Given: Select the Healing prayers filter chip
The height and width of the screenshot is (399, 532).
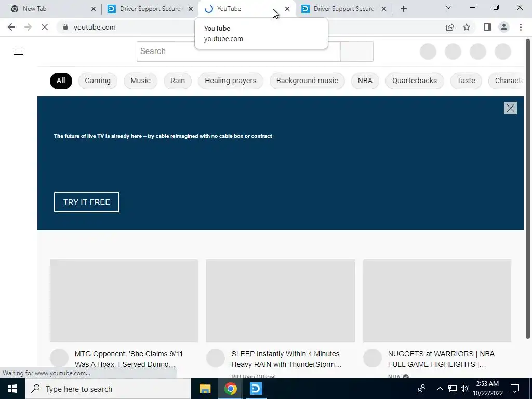Looking at the screenshot, I should point(230,81).
